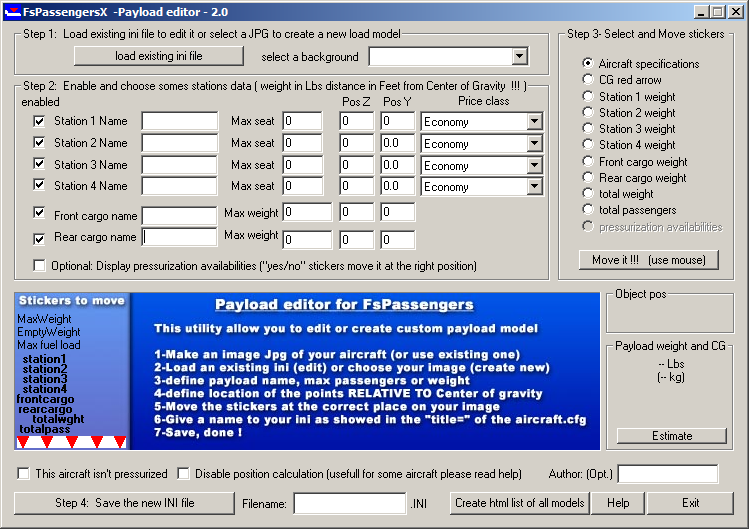
Task: Click the Rear cargo name input field
Action: tap(180, 237)
